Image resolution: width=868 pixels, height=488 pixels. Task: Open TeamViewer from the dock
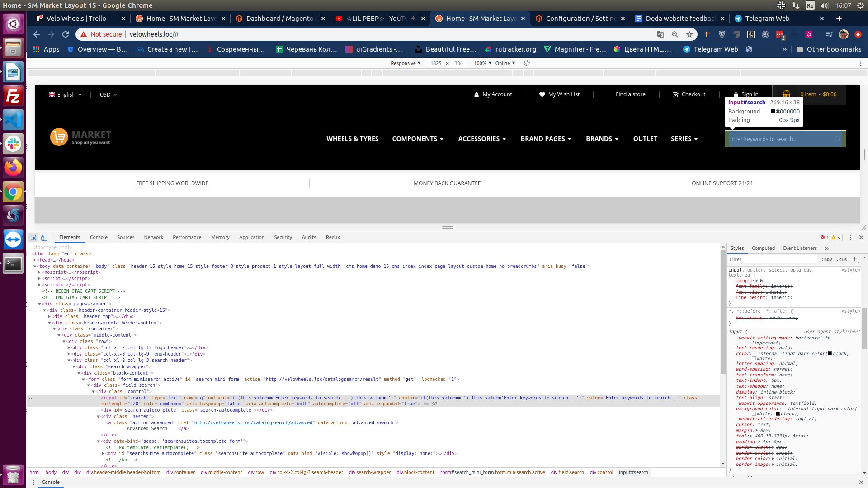coord(13,240)
